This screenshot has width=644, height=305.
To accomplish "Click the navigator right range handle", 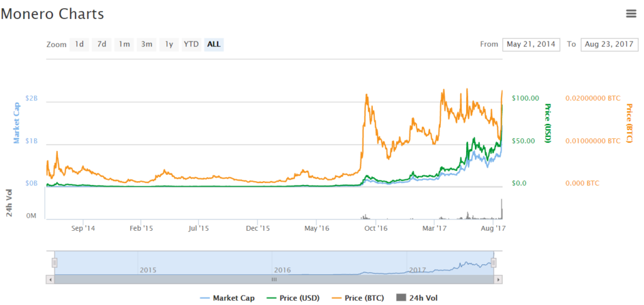I will click(494, 263).
